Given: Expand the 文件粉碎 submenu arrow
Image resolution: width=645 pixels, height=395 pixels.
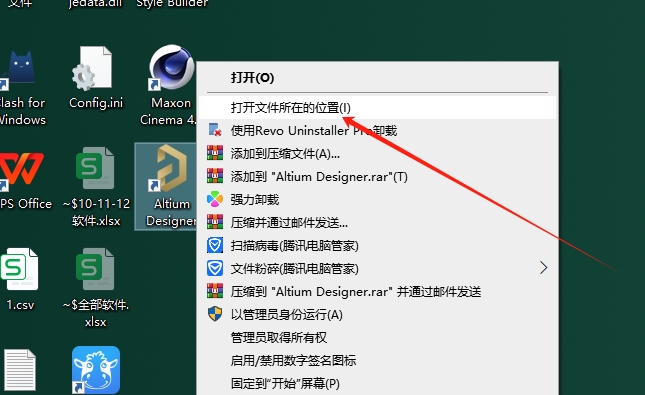Looking at the screenshot, I should pyautogui.click(x=543, y=268).
